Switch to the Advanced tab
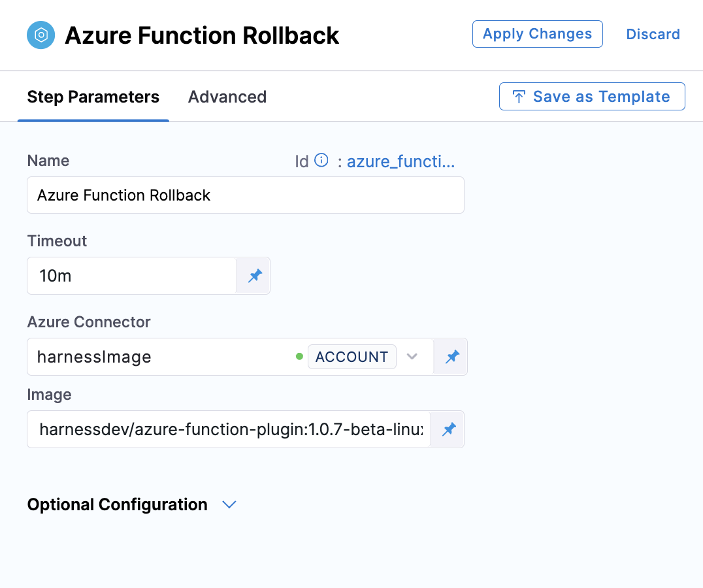The width and height of the screenshot is (703, 588). 227,97
